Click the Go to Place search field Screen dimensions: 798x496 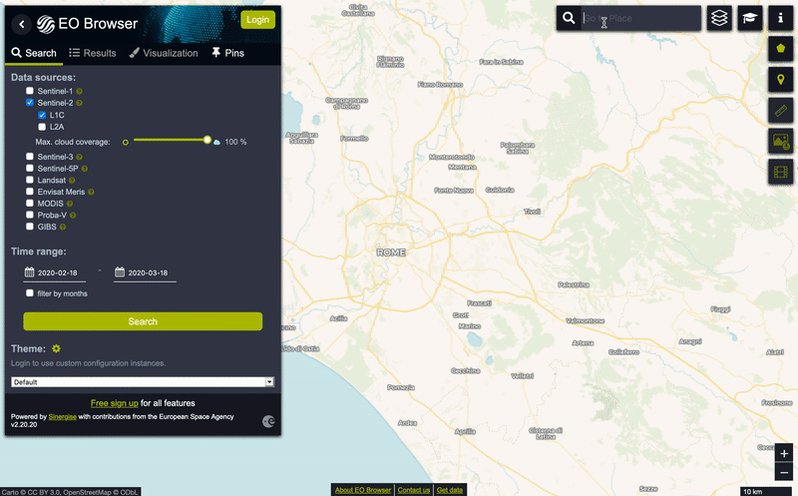coord(641,18)
